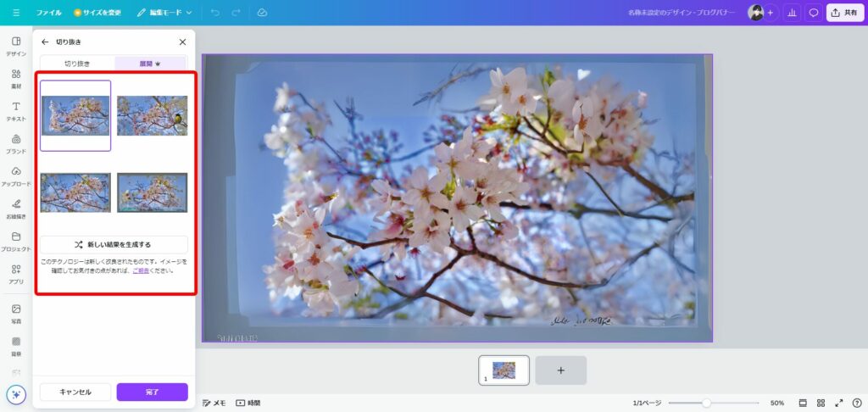Select page 1 thumbnail in page strip
This screenshot has height=412, width=868.
pyautogui.click(x=504, y=370)
